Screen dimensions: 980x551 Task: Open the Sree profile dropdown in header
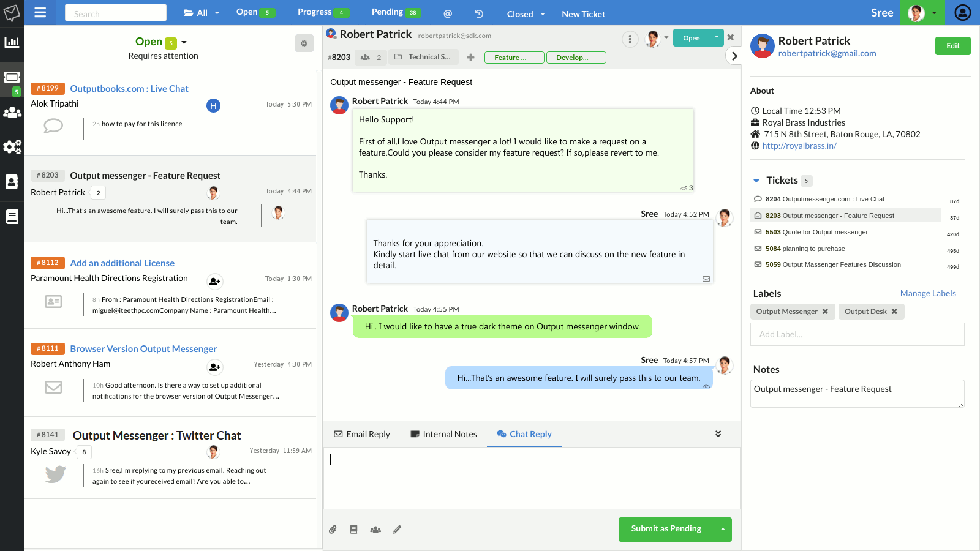(922, 12)
